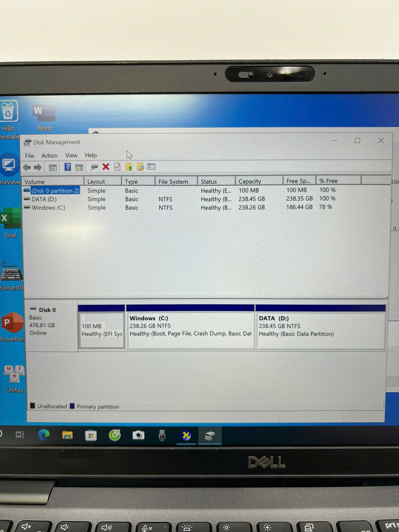Click the Help question mark toolbar icon
The height and width of the screenshot is (532, 399).
tap(68, 167)
